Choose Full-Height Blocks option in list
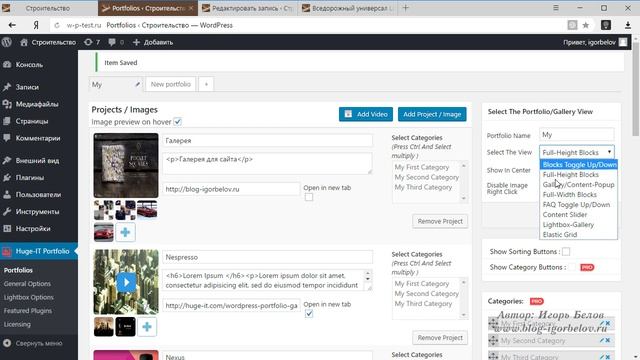The width and height of the screenshot is (640, 360). (x=579, y=175)
